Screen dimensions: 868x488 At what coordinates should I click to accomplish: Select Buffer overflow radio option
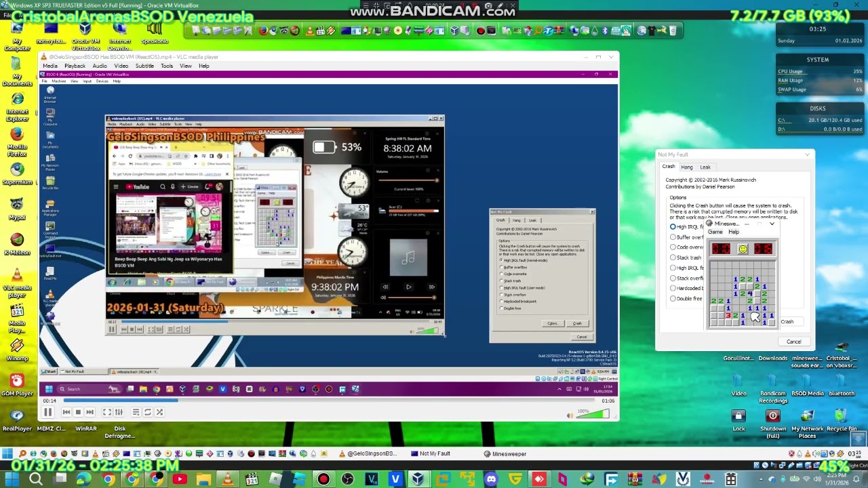click(673, 237)
